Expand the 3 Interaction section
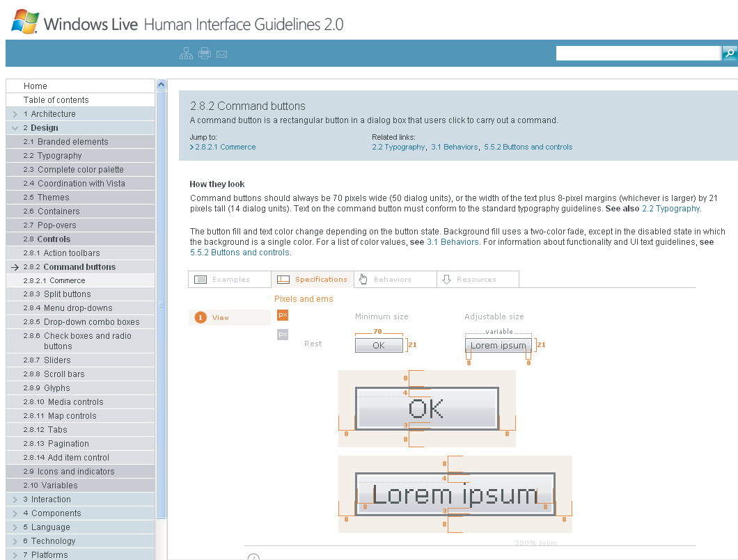The image size is (738, 560). tap(15, 499)
